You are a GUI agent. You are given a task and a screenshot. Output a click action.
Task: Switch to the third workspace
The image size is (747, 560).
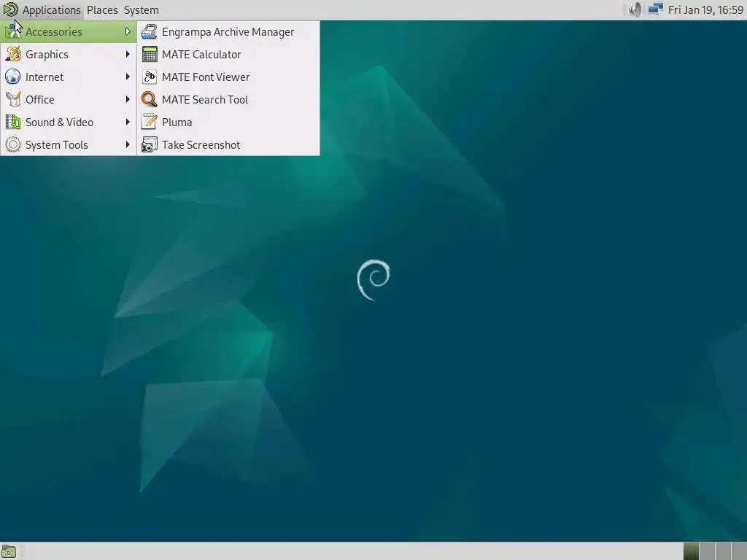[x=723, y=551]
